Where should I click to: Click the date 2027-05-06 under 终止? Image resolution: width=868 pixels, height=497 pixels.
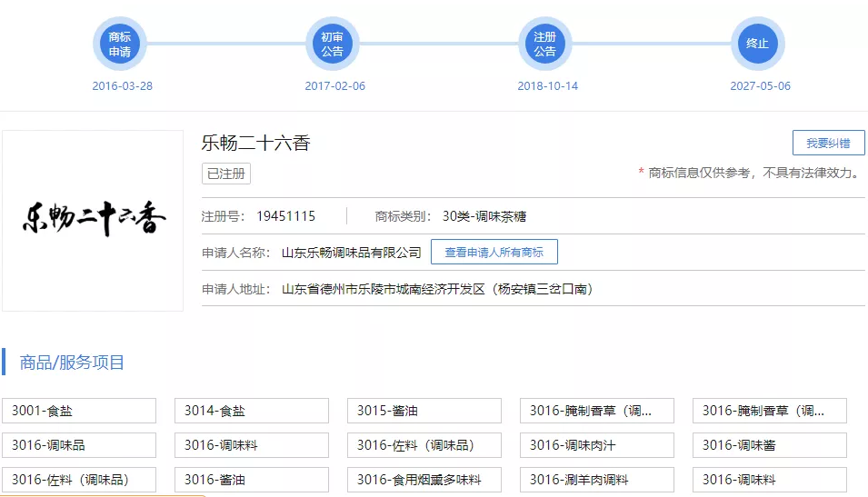coord(760,85)
